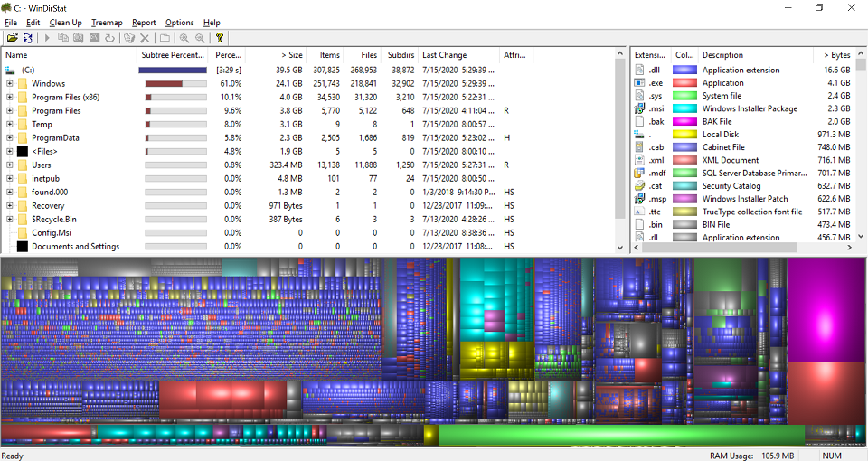Expand the Temp folder node
Viewport: 868px width, 461px height.
9,124
